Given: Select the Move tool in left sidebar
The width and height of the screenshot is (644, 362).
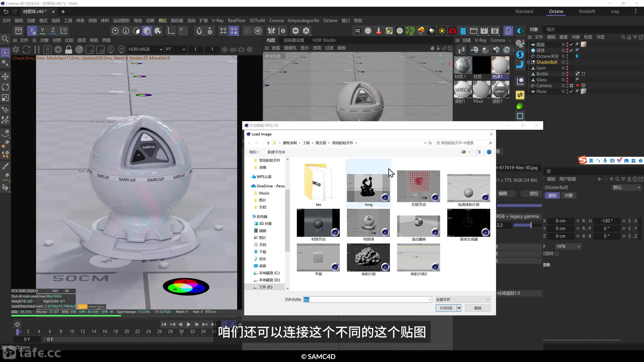Looking at the screenshot, I should coord(5,76).
